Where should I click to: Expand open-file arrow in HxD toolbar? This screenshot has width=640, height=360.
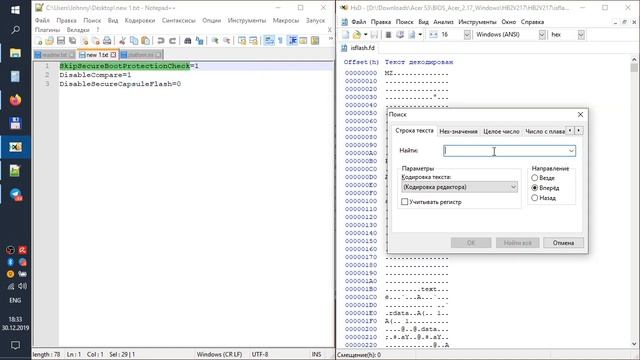click(365, 35)
